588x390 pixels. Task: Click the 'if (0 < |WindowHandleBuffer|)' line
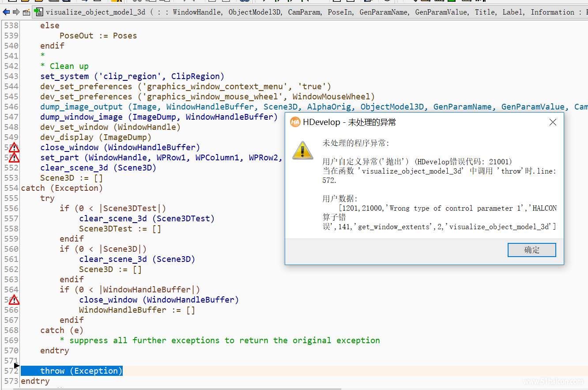point(130,290)
